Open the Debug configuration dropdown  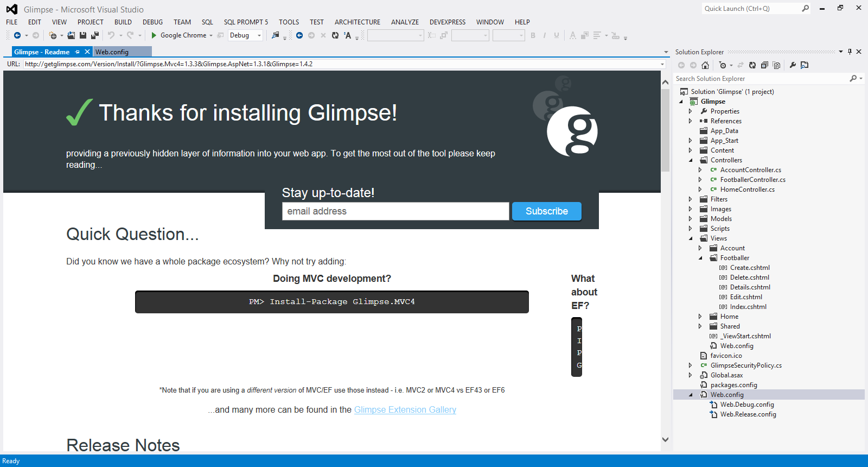coord(259,36)
